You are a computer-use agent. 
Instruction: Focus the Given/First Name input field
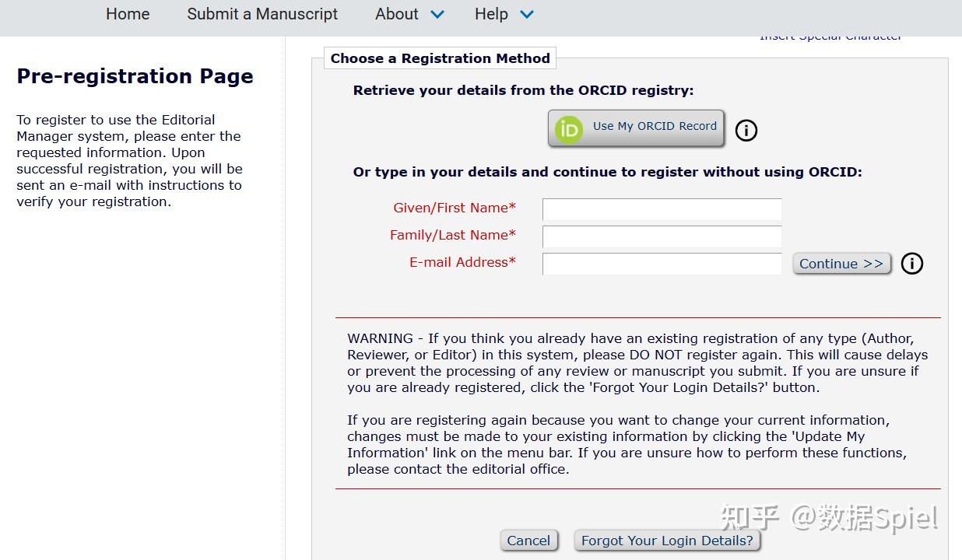(662, 210)
